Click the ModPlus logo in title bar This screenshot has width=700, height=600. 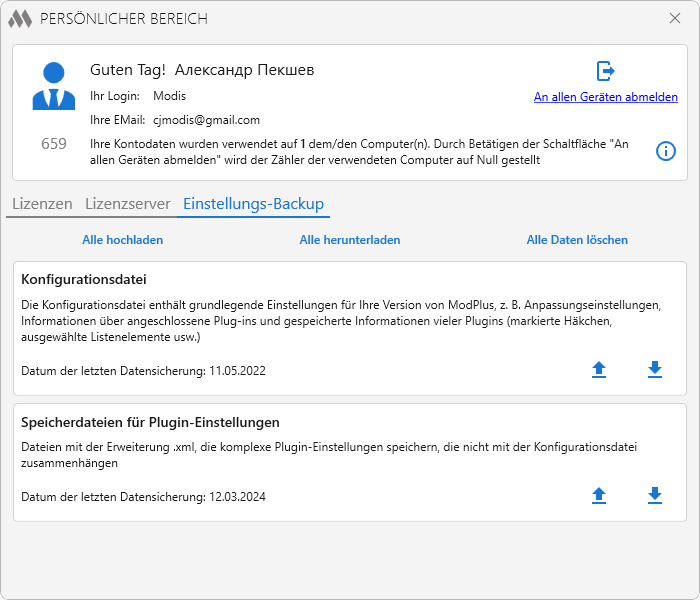(20, 19)
